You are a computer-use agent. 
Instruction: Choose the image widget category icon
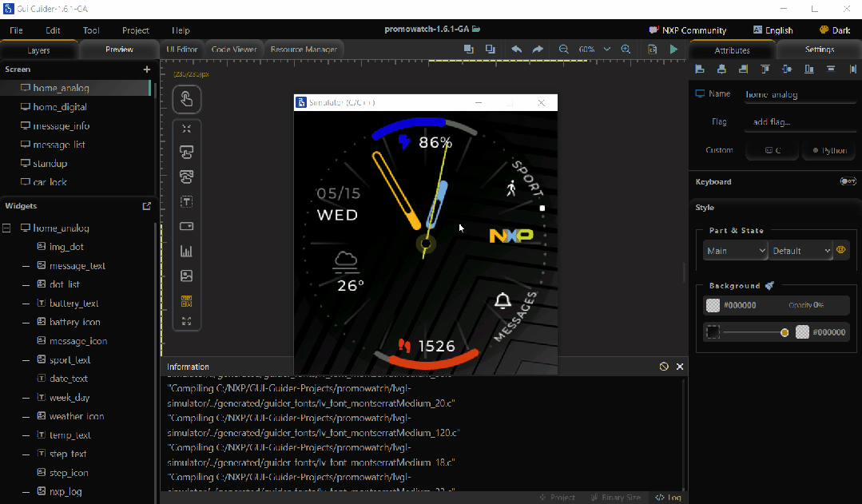coord(186,276)
